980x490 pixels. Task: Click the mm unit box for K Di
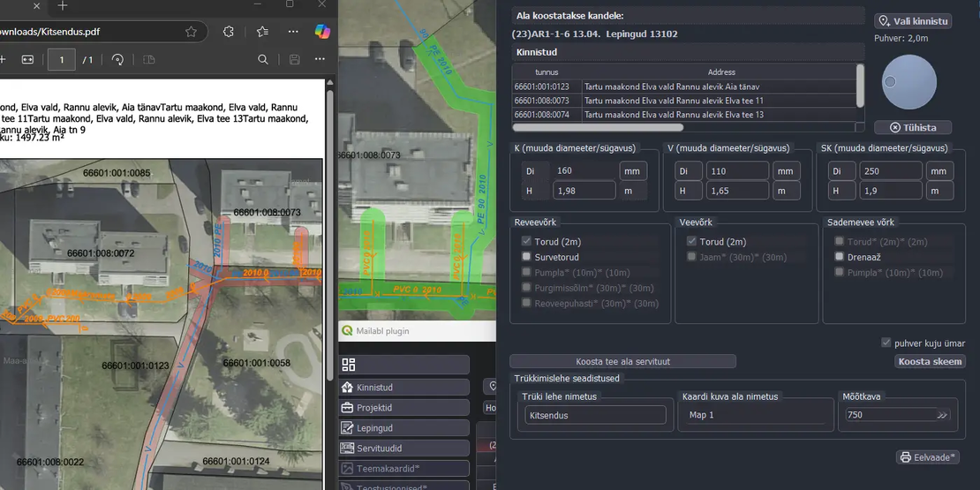pos(633,171)
